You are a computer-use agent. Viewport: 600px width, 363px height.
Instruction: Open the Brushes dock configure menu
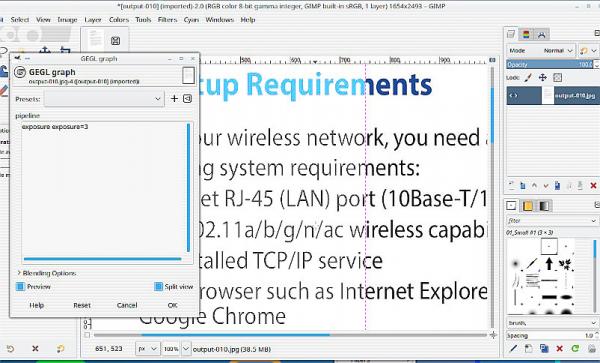coord(597,206)
